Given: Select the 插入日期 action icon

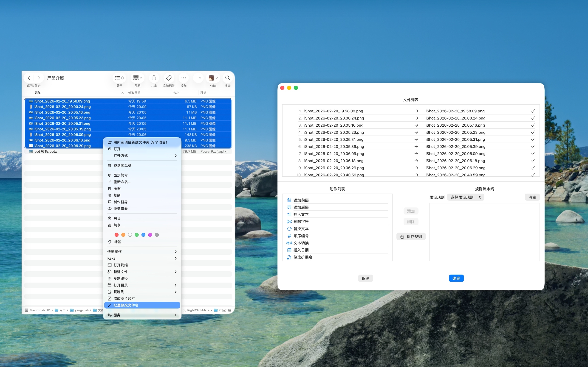Looking at the screenshot, I should click(x=289, y=250).
